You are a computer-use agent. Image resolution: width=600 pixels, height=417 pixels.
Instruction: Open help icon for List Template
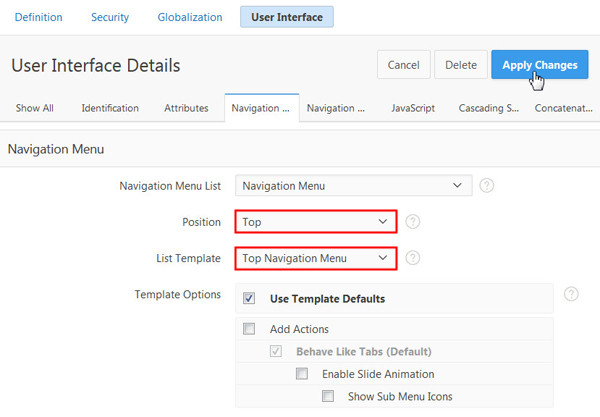point(412,258)
